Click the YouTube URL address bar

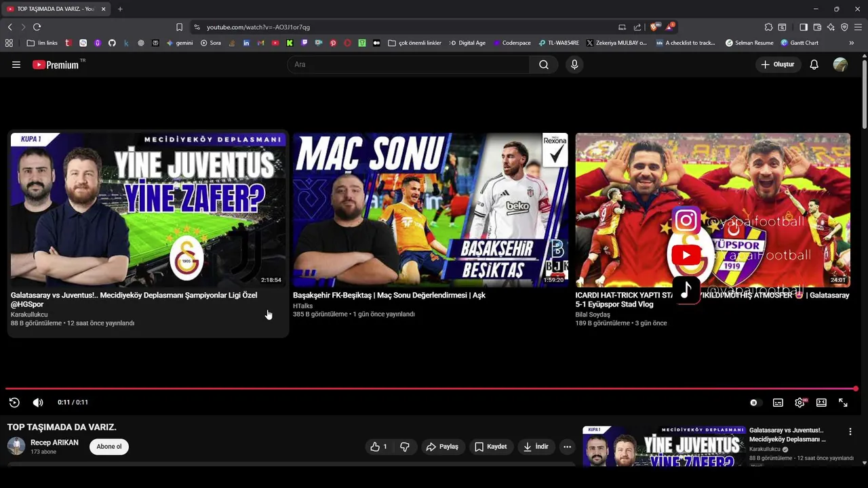pos(407,27)
